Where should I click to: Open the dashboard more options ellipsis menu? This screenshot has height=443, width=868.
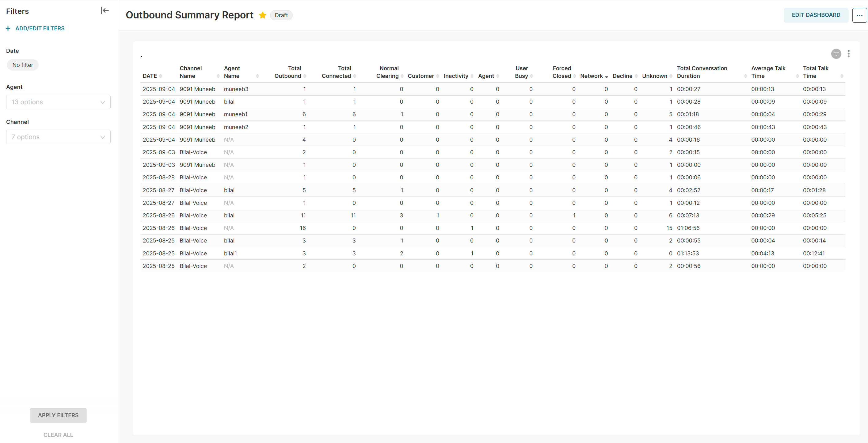pos(859,15)
